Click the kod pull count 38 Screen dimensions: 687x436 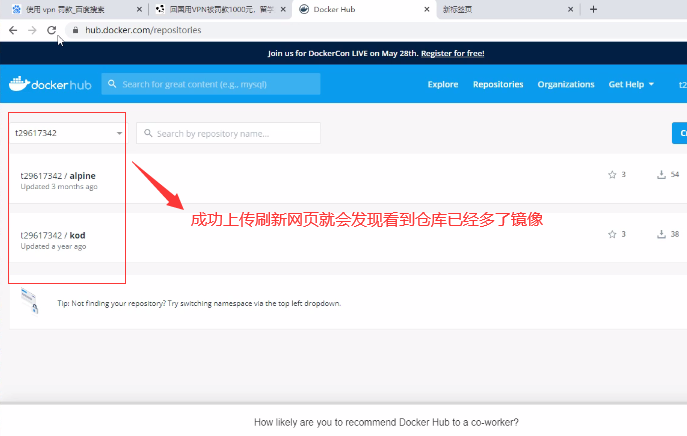675,234
